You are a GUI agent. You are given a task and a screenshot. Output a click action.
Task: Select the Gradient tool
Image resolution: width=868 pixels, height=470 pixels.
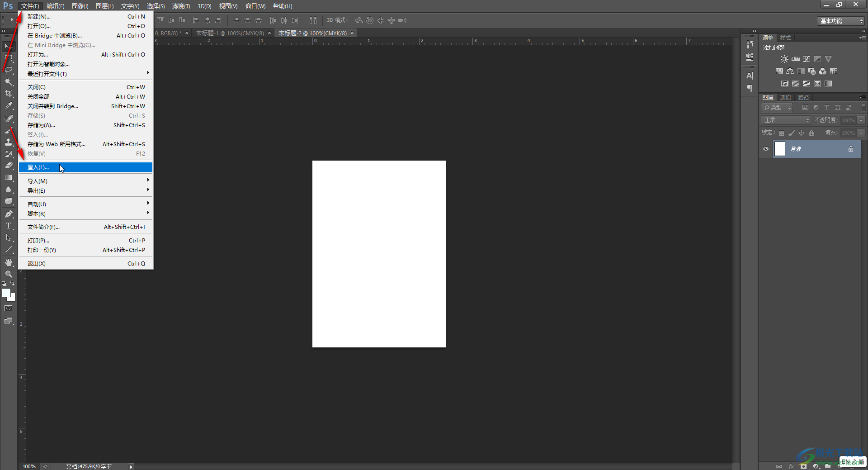pos(9,177)
